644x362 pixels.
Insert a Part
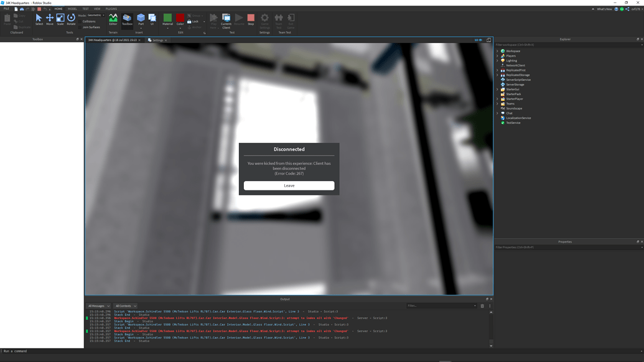click(141, 21)
